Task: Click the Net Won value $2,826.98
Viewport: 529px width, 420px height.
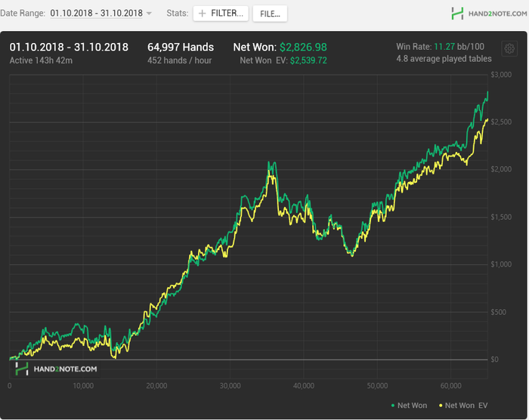Action: [x=303, y=48]
